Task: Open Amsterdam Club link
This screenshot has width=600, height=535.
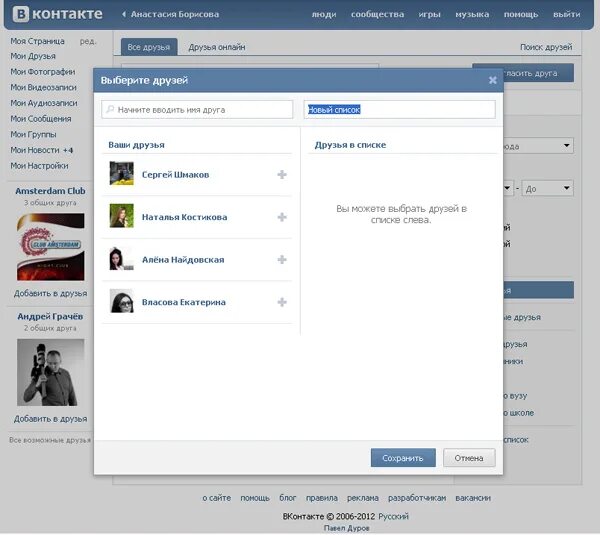Action: [x=51, y=191]
